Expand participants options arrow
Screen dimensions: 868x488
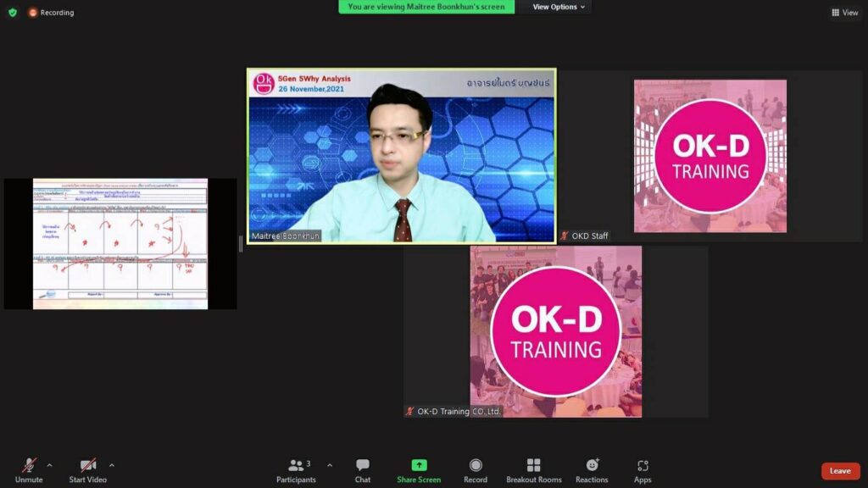click(330, 466)
